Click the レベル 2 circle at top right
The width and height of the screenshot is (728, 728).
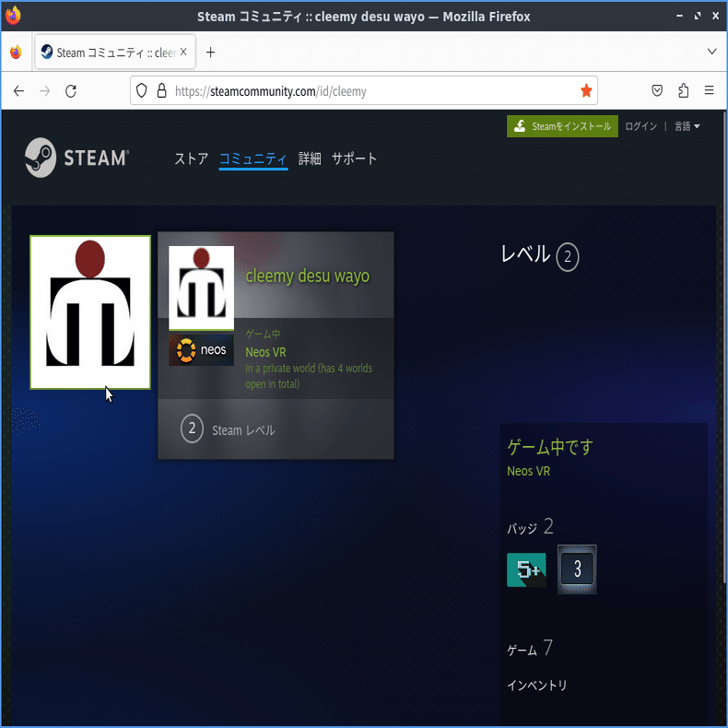pos(568,257)
